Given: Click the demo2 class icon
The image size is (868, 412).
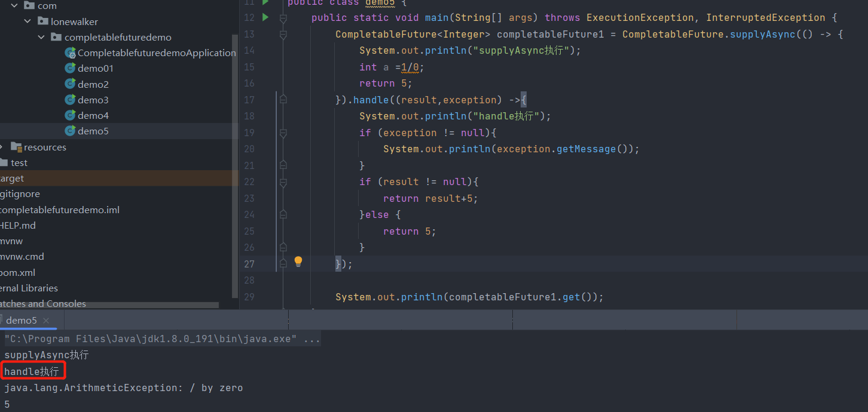Looking at the screenshot, I should 70,84.
